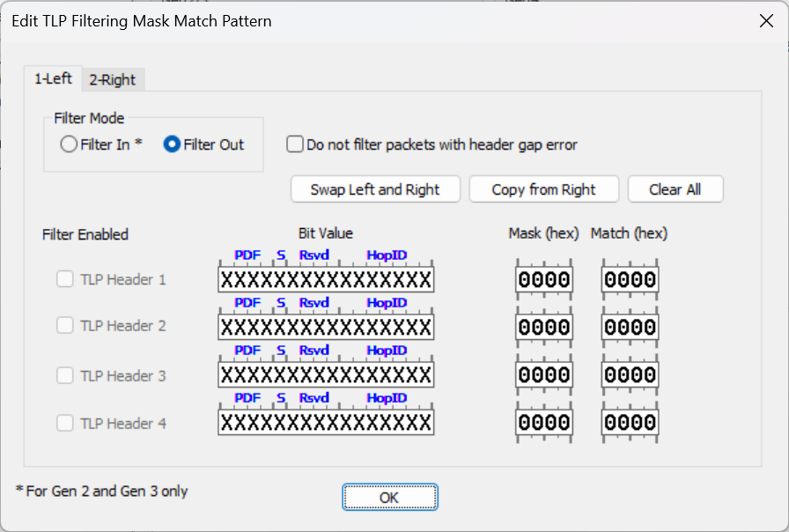Click the TLP Header 4 Match hex field
Viewport: 789px width, 532px height.
(630, 422)
